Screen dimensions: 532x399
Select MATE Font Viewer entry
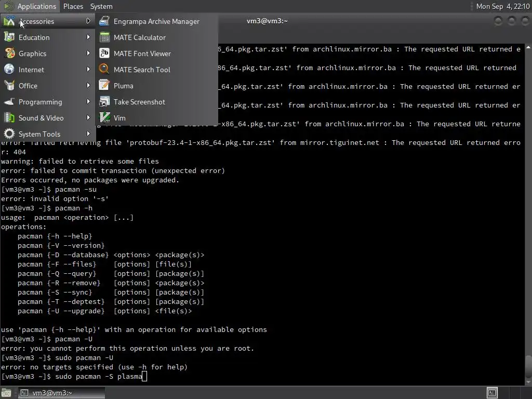(156, 54)
